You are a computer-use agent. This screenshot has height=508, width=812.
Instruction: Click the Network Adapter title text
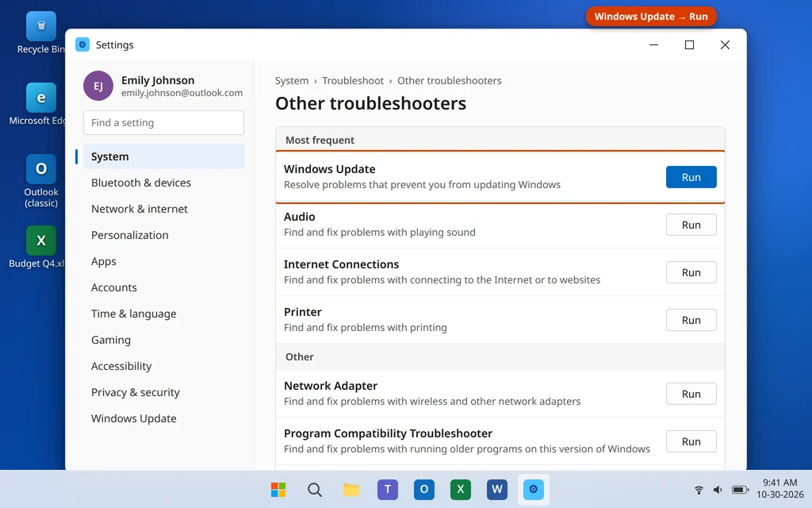(331, 386)
